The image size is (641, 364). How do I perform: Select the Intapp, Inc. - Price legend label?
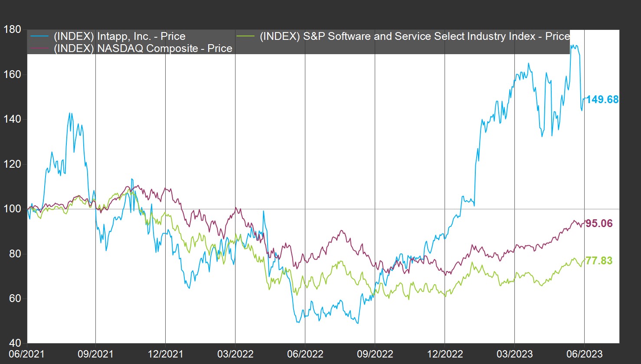(119, 36)
